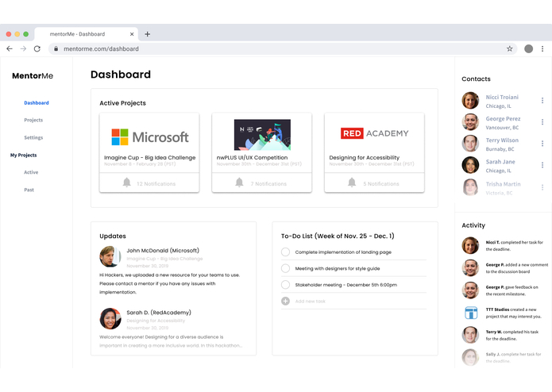552x392 pixels.
Task: Click avatar beside George P. gave feedback
Action: pos(470,290)
